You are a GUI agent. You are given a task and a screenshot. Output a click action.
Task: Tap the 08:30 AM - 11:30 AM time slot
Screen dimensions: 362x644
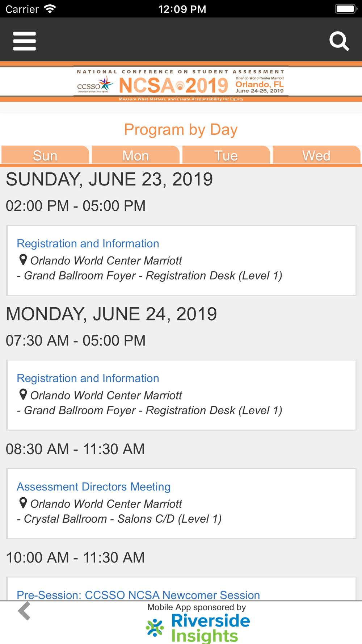(75, 449)
